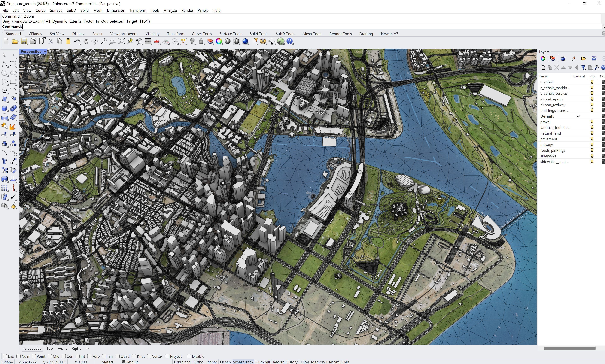The image size is (605, 364).
Task: Click the Help question mark toolbar icon
Action: 290,41
